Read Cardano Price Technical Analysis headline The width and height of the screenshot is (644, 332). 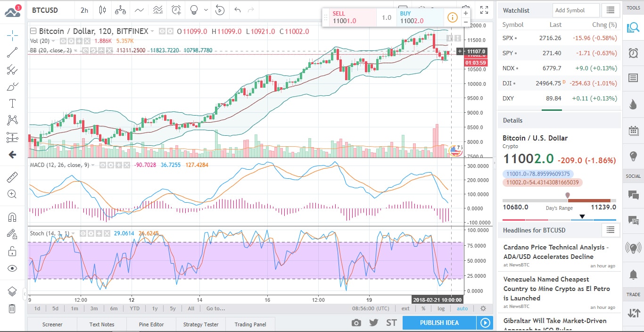[x=556, y=252]
